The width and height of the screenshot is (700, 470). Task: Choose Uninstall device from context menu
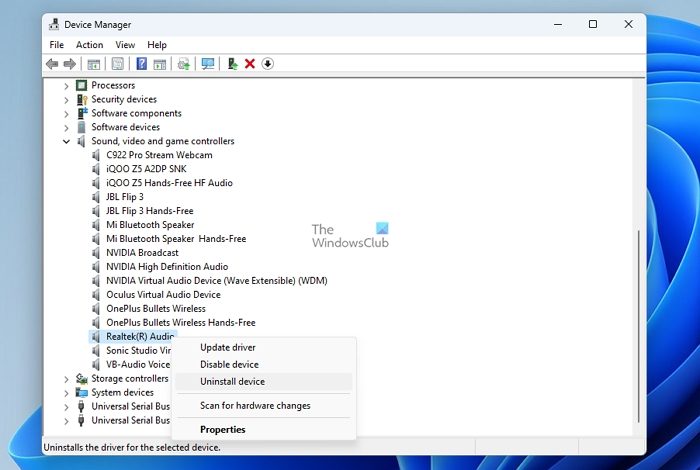232,382
